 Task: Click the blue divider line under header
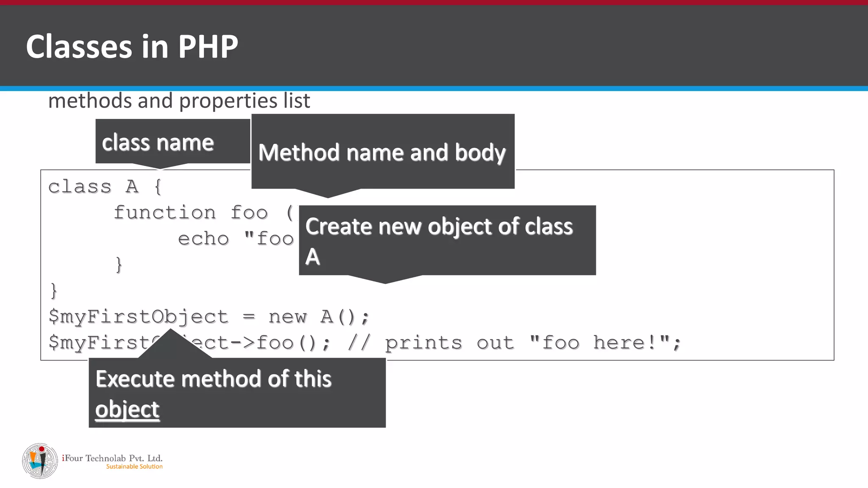pos(434,89)
